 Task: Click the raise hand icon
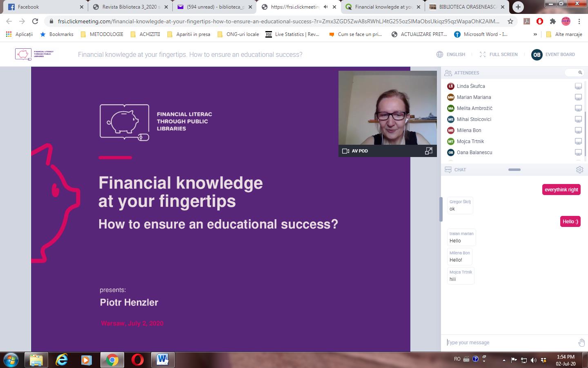click(581, 342)
